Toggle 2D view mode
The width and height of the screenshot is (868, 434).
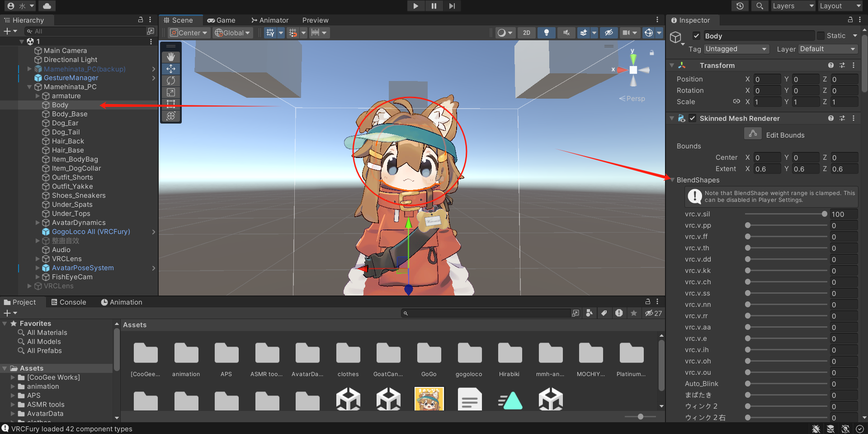[x=527, y=33]
